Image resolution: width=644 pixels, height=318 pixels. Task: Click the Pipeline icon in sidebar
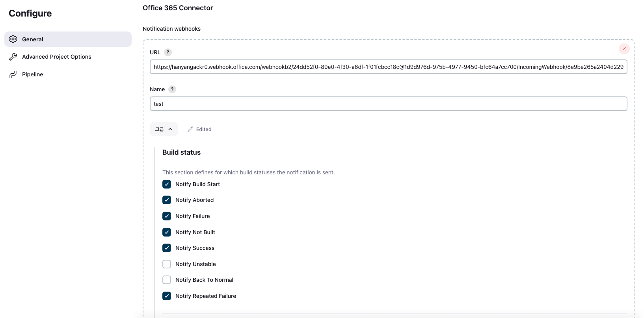click(x=13, y=74)
